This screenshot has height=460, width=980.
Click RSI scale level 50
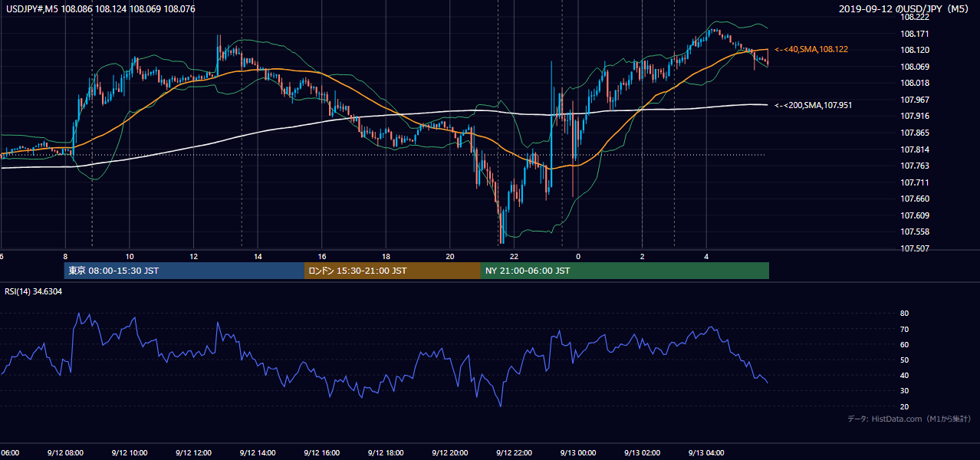point(905,360)
